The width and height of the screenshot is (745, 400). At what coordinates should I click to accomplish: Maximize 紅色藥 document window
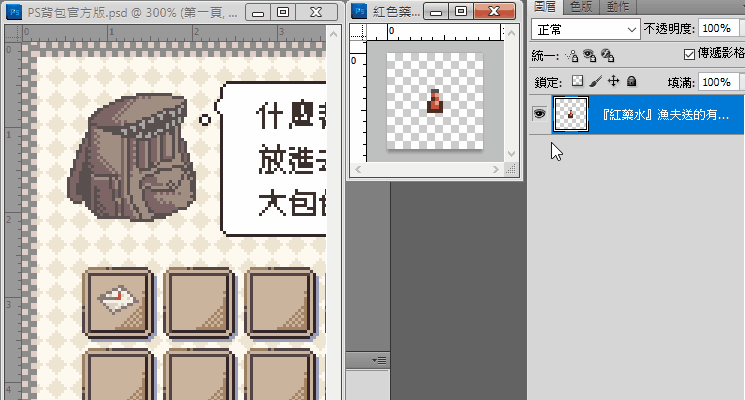point(461,11)
